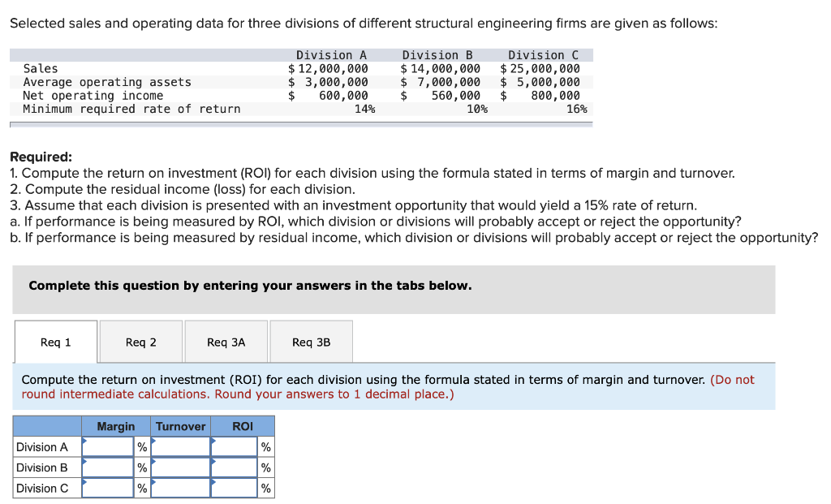Click the Turnover column header
Image resolution: width=831 pixels, height=504 pixels.
tap(180, 426)
